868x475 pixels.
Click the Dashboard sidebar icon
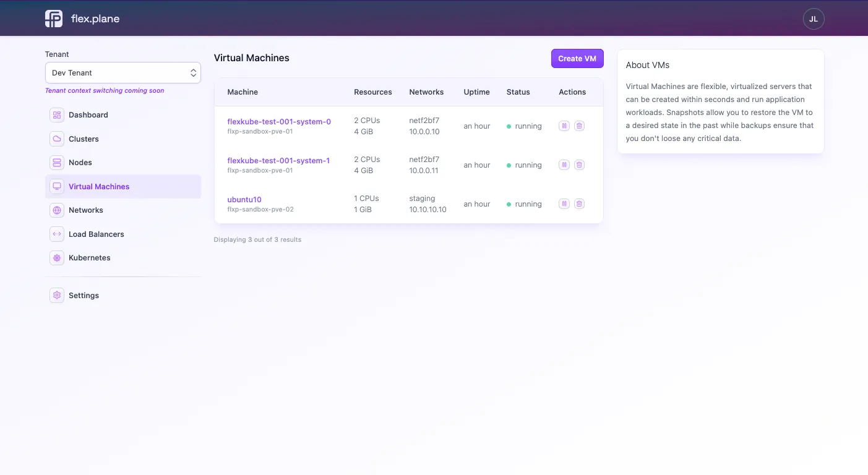pos(57,115)
